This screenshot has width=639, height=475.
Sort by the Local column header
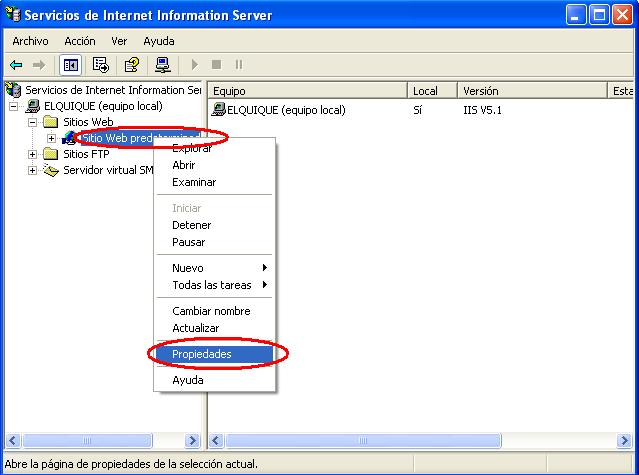[432, 90]
